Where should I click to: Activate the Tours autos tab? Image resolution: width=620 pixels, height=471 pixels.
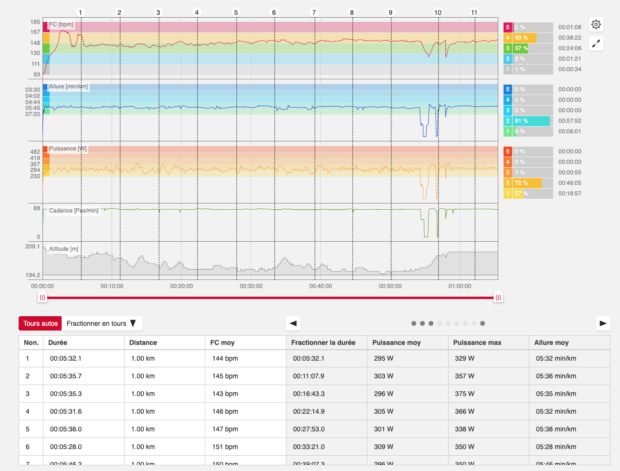click(40, 323)
